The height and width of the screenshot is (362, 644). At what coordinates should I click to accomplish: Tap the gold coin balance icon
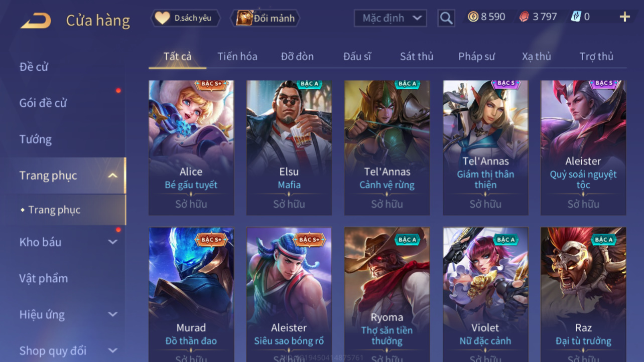click(473, 17)
